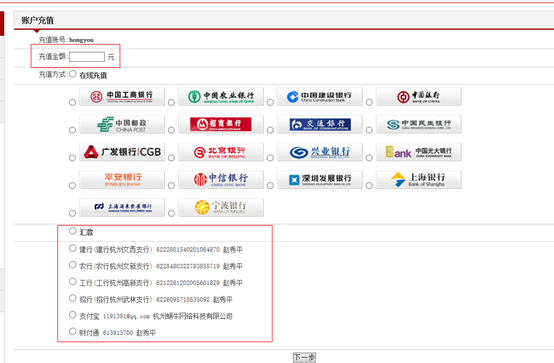Click the 交通银行 bank logo
Viewport: 554px width, 363px height.
tap(320, 124)
